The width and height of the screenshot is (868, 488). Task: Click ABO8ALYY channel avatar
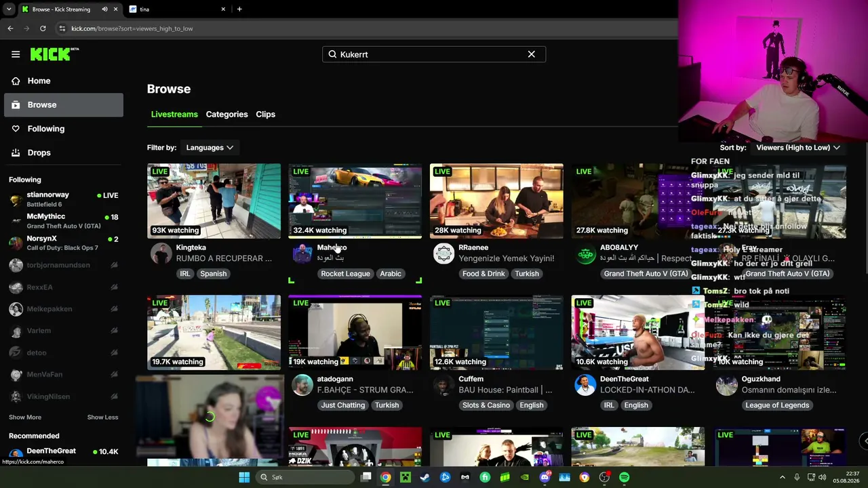pos(585,253)
